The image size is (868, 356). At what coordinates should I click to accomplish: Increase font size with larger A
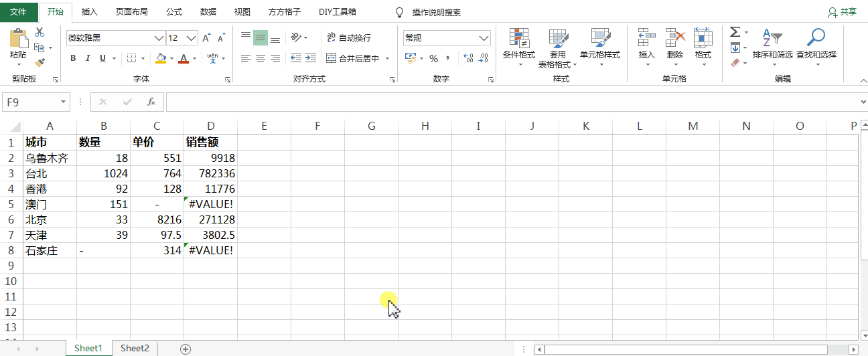[206, 38]
